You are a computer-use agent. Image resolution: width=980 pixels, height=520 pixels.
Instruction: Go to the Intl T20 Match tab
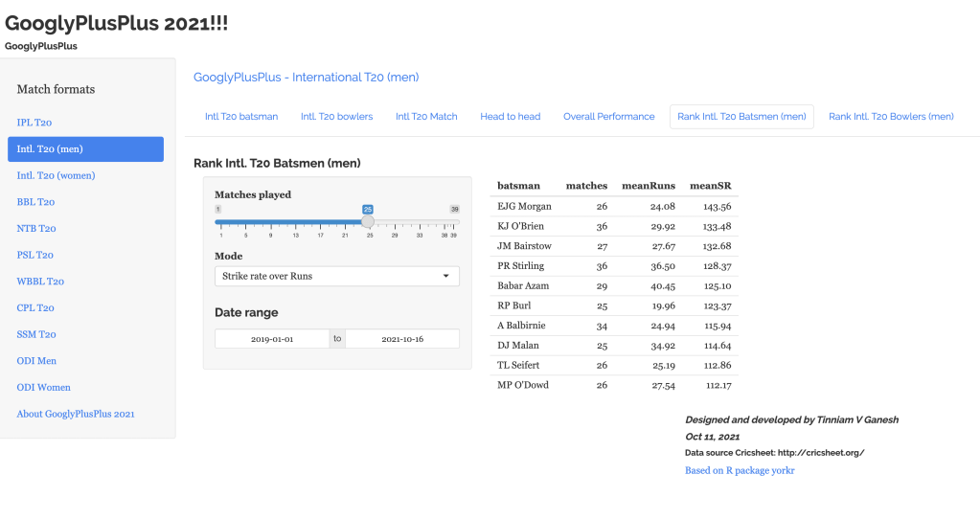point(426,117)
